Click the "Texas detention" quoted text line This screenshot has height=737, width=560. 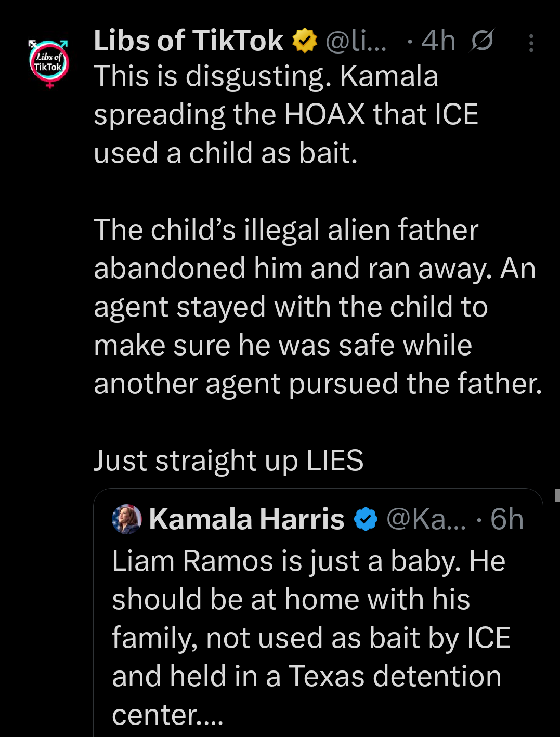[x=394, y=677]
